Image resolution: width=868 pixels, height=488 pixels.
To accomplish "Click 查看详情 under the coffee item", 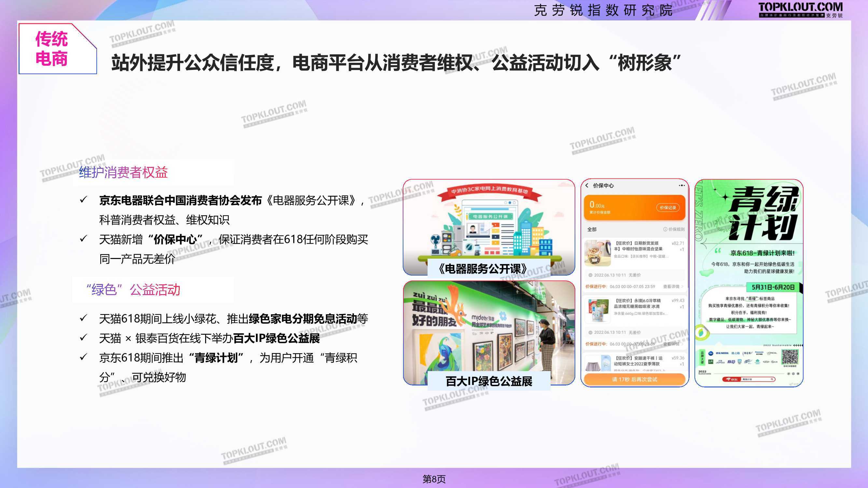I will [673, 344].
